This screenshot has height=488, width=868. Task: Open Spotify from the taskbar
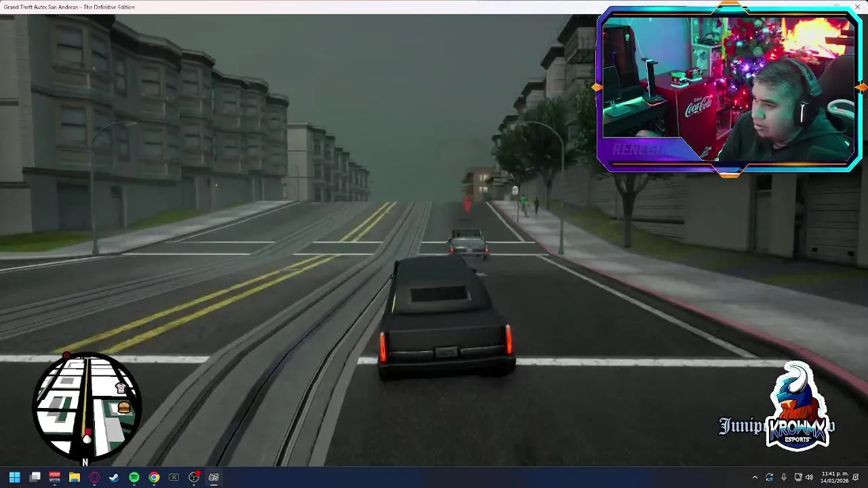tap(134, 477)
